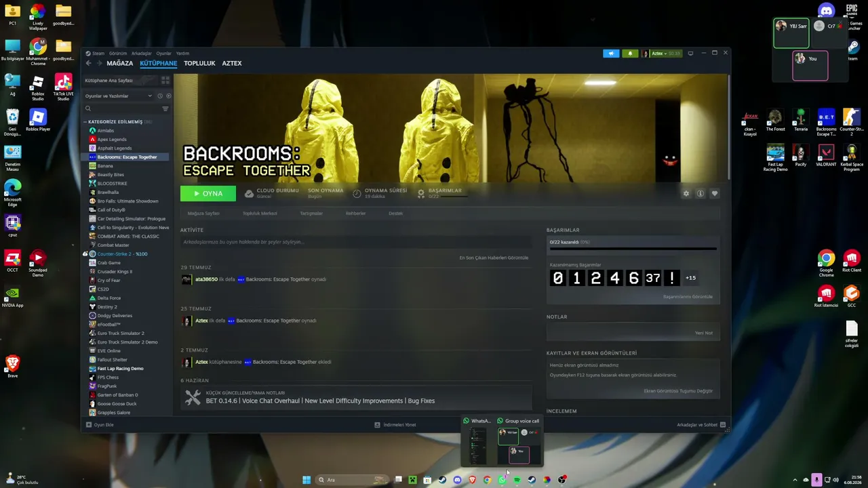This screenshot has width=868, height=488.
Task: Open game settings gear for Backrooms
Action: click(x=686, y=194)
